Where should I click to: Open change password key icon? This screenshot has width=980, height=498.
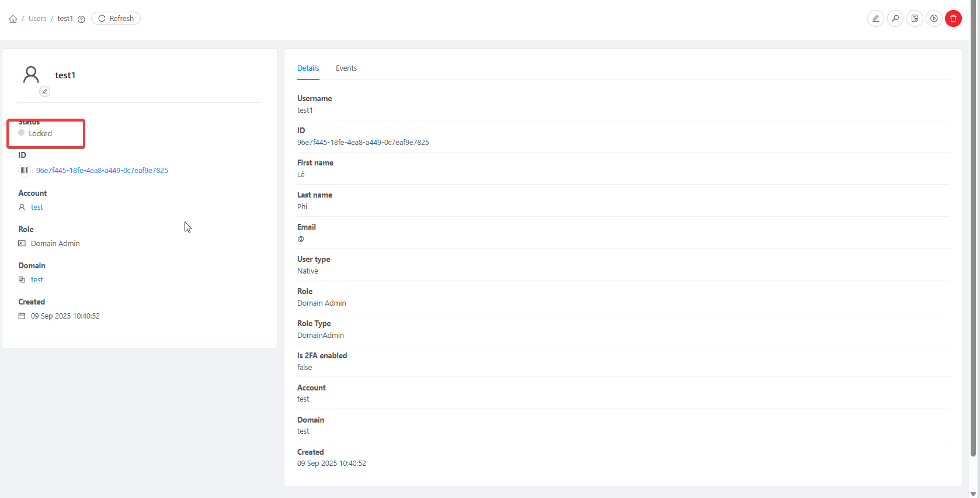[x=895, y=19]
